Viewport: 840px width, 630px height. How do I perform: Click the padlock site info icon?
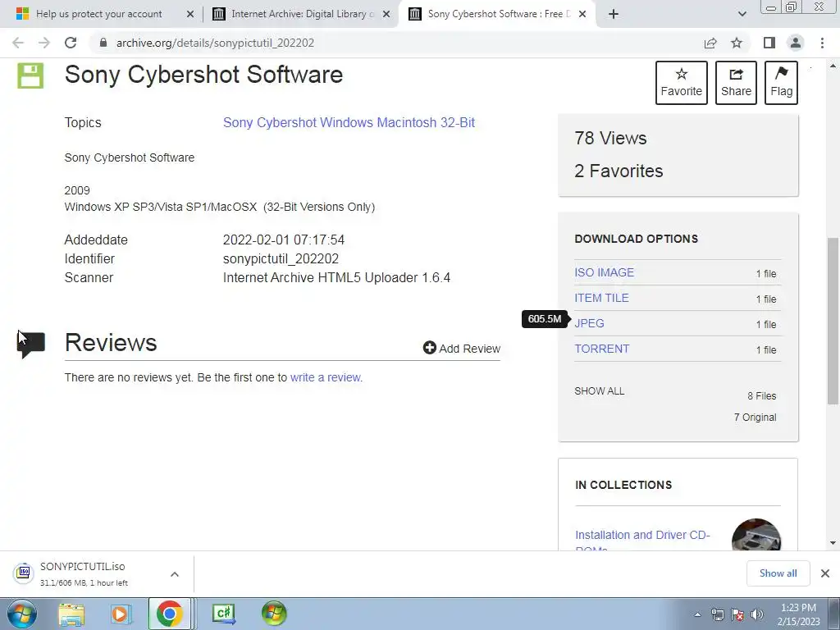[x=103, y=43]
